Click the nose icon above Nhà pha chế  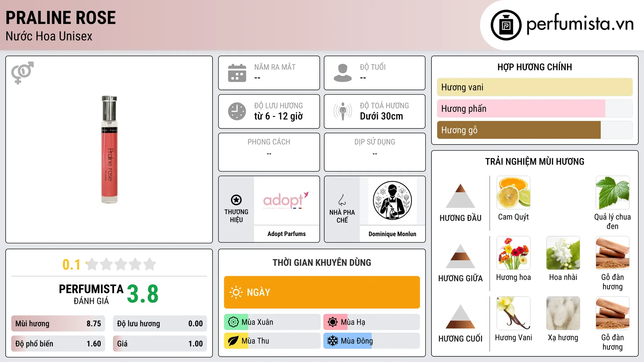(x=342, y=200)
